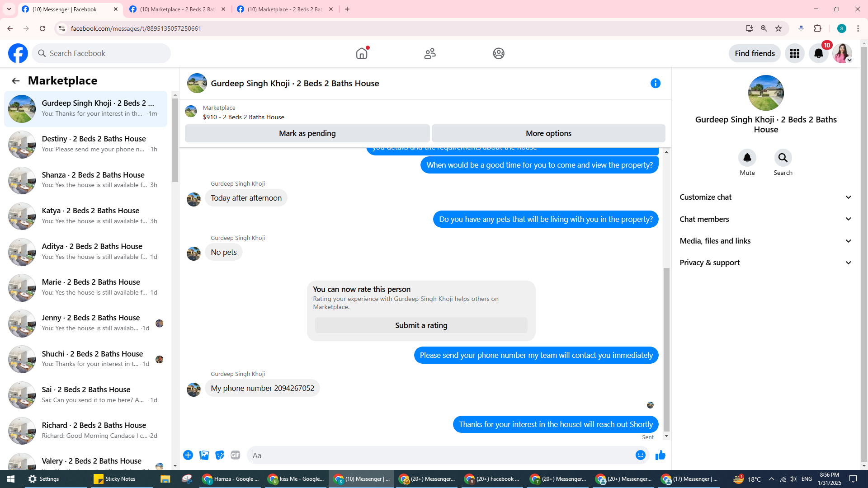Open the tab search dropdown arrow
The image size is (868, 488).
click(x=9, y=9)
